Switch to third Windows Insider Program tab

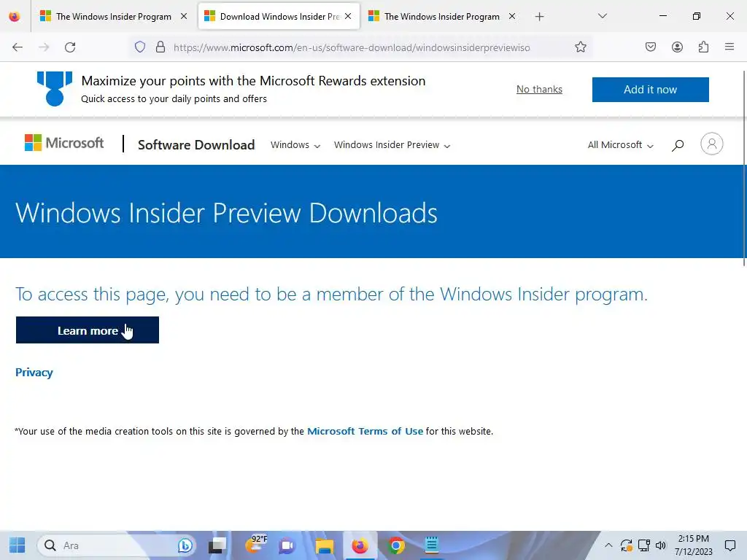coord(442,17)
